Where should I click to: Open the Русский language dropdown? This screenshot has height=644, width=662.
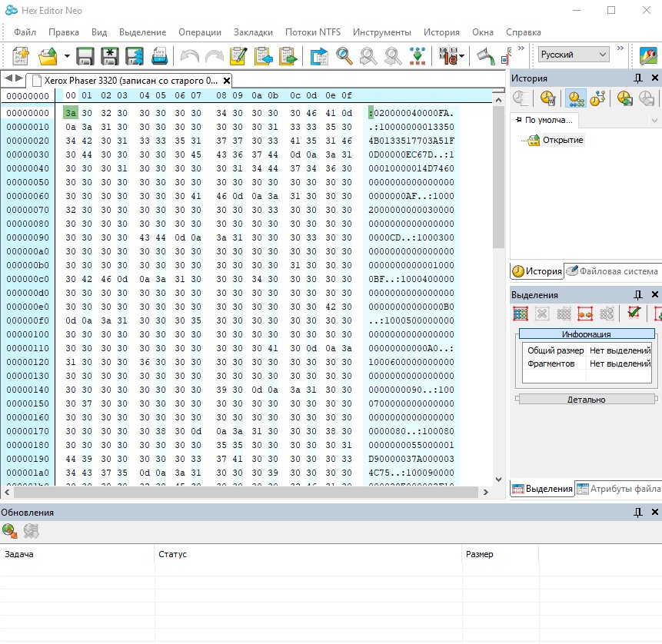click(574, 55)
